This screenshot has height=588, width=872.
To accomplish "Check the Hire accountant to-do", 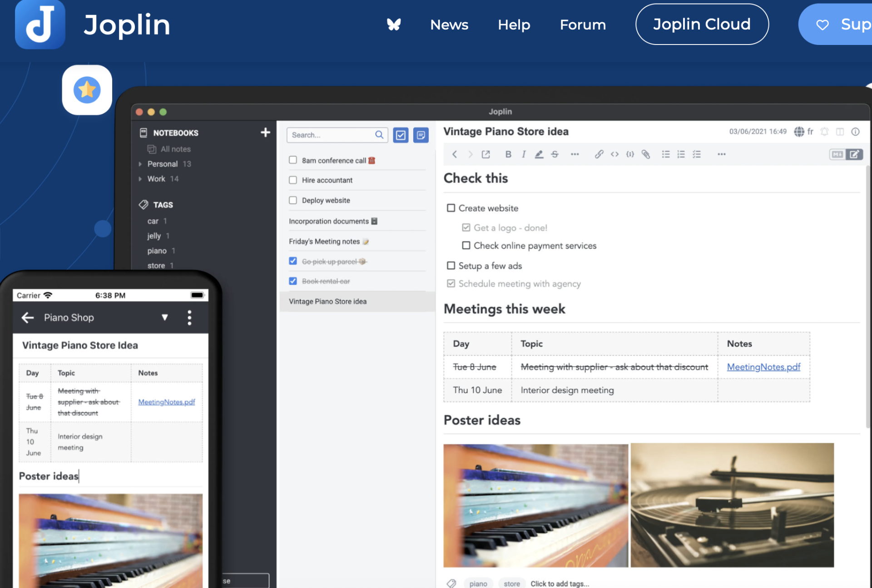I will click(x=293, y=180).
